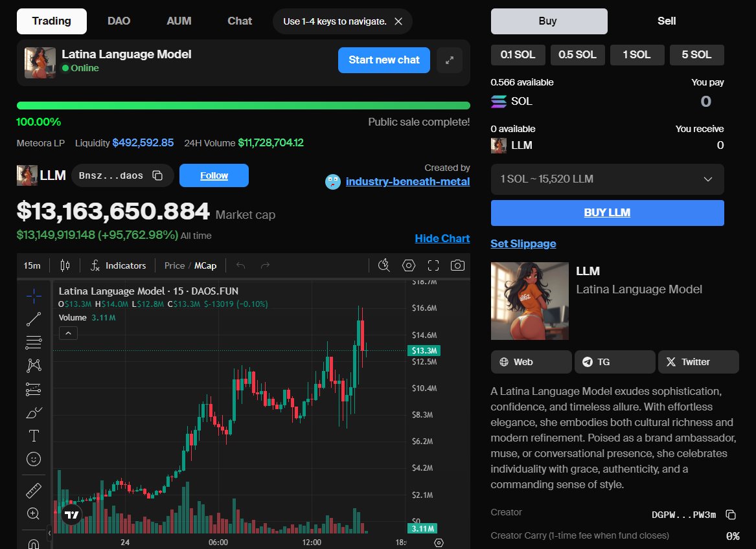Switch chart to Price mode
Screen dimensions: 756x549
tap(174, 265)
